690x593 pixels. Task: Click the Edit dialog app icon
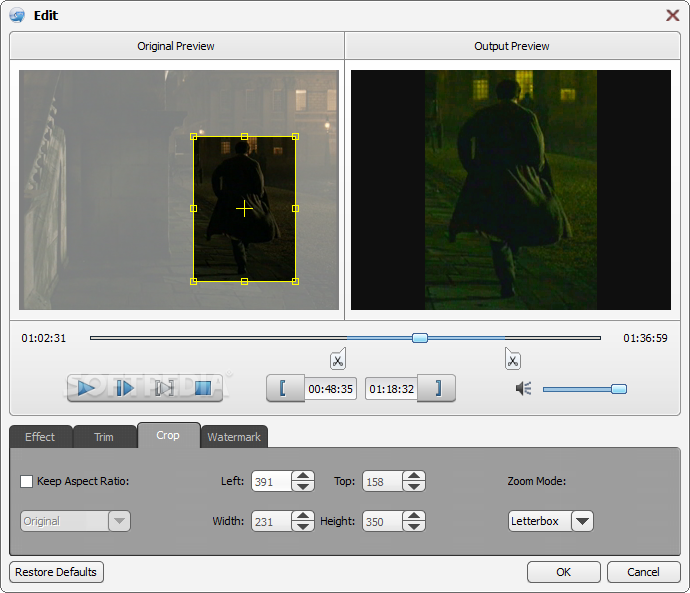(x=17, y=15)
